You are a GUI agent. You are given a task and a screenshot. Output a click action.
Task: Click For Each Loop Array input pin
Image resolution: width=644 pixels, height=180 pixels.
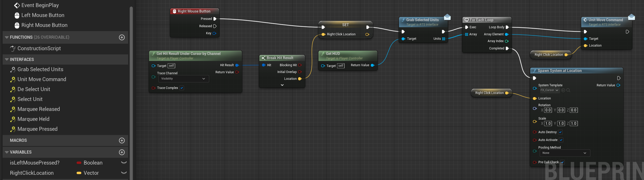(x=467, y=34)
